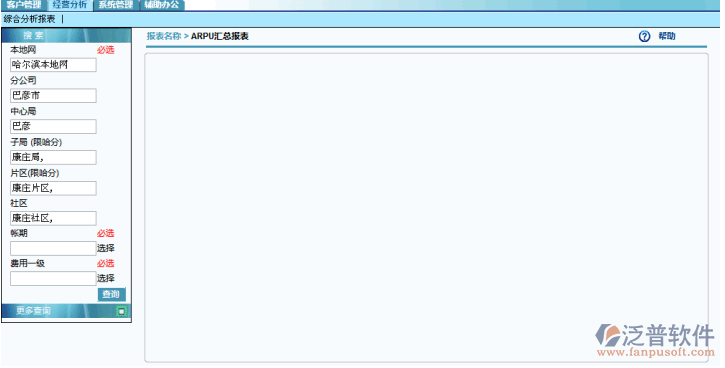Click the 查询 search button
This screenshot has height=368, width=725.
111,294
